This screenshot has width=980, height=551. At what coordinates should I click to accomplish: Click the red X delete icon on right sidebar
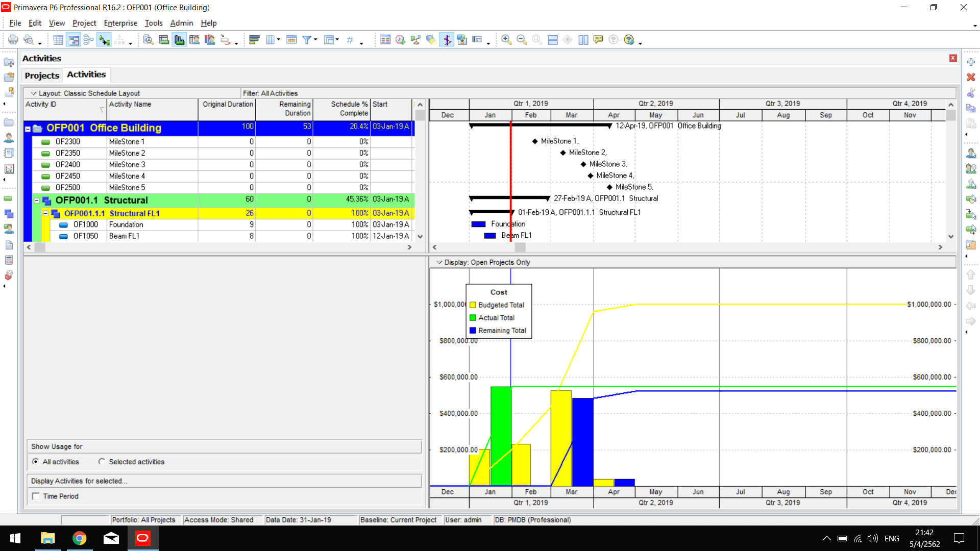[x=971, y=77]
